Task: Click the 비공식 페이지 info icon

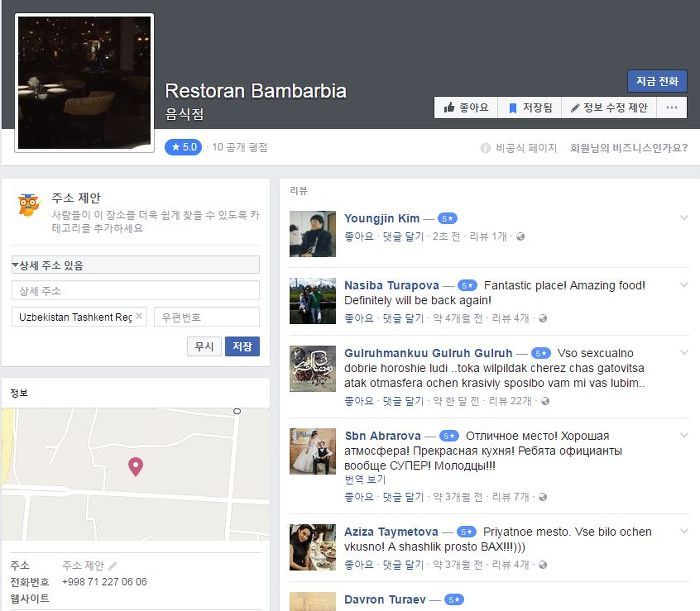Action: tap(485, 148)
